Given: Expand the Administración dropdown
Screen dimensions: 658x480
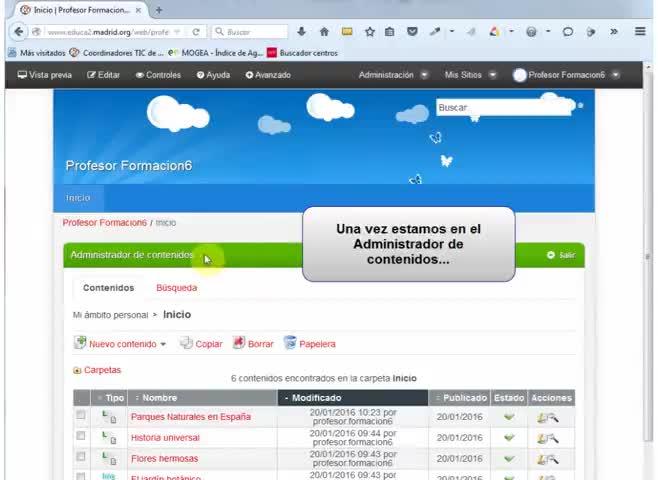Looking at the screenshot, I should point(424,75).
